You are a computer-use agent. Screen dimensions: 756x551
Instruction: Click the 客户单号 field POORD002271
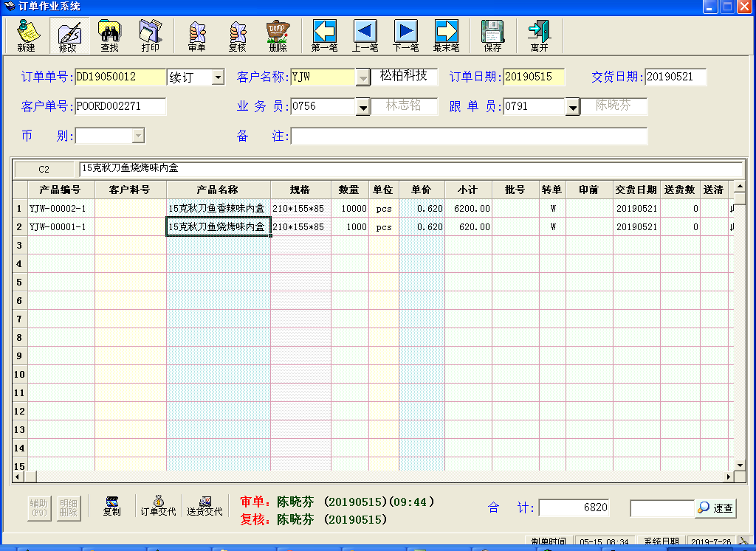click(120, 106)
